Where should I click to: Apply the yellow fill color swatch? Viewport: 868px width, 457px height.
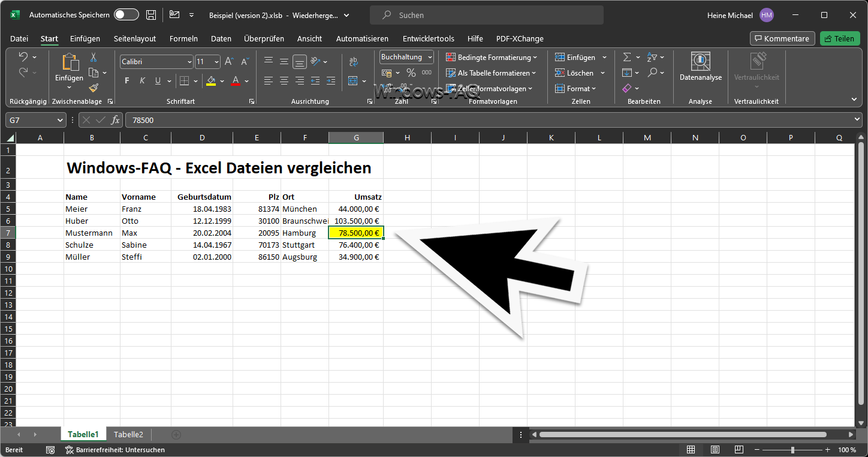click(210, 81)
